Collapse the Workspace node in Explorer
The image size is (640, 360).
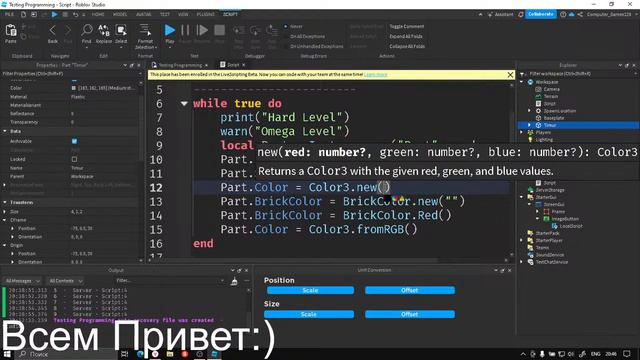pos(522,82)
